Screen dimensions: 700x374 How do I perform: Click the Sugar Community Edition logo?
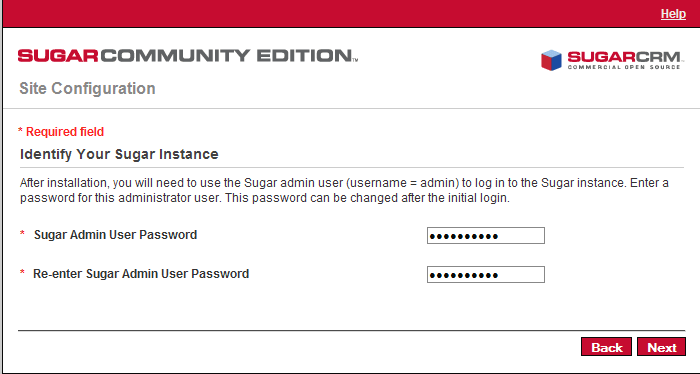click(188, 56)
